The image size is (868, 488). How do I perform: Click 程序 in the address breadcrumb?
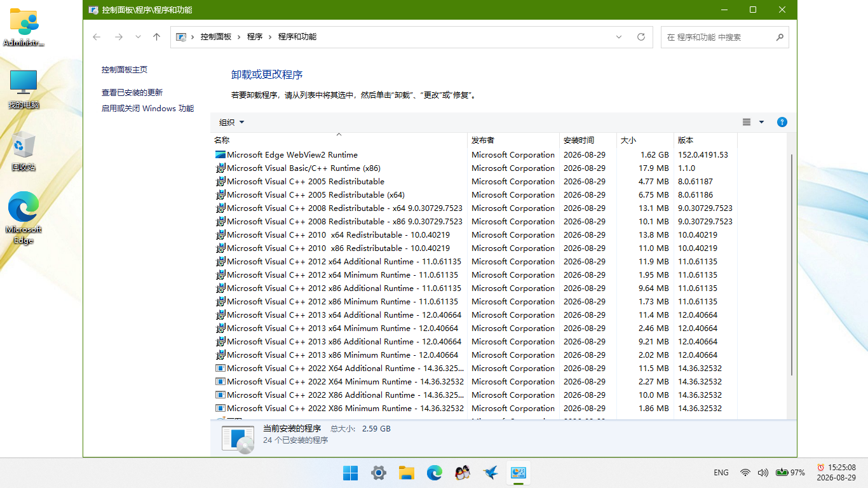[x=255, y=37]
